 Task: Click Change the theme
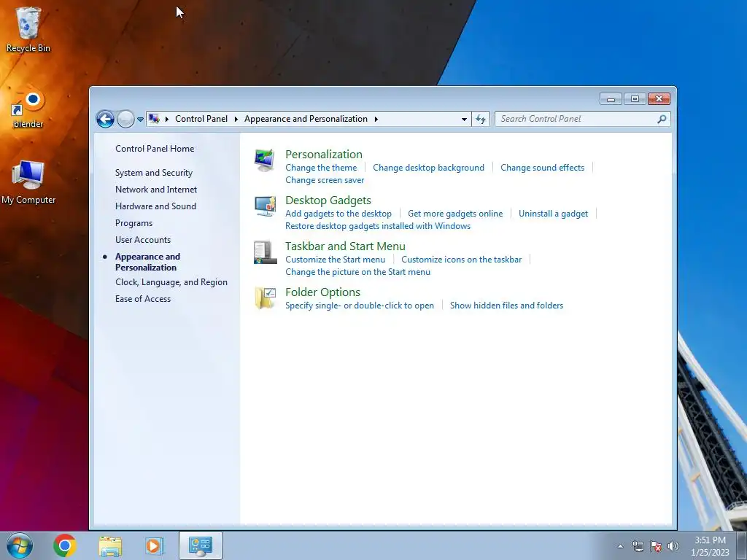[x=321, y=168]
